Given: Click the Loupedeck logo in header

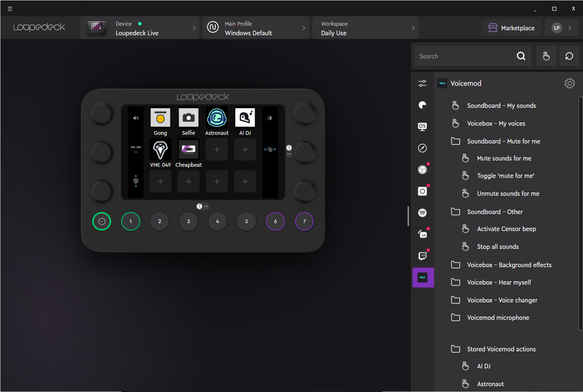Looking at the screenshot, I should tap(39, 27).
